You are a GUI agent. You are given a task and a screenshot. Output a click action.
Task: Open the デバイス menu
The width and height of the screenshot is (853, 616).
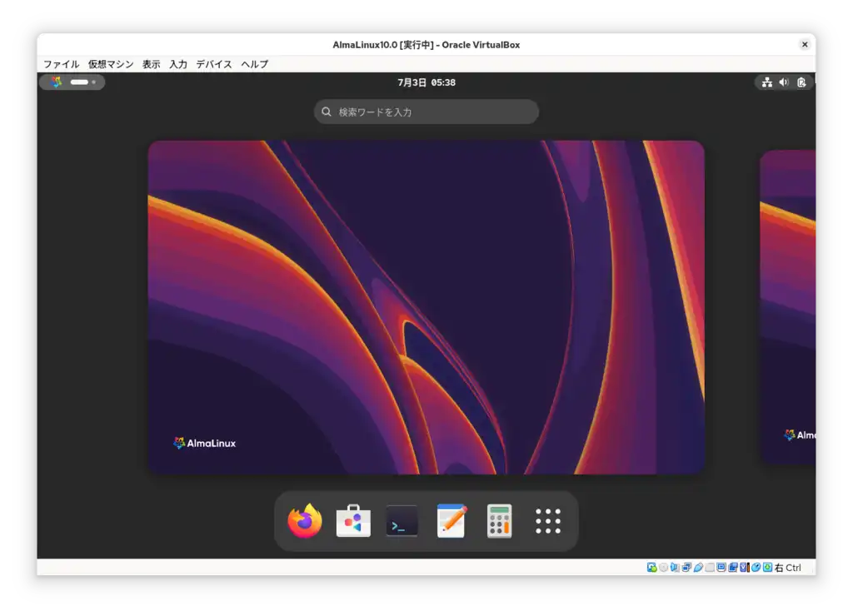(213, 64)
